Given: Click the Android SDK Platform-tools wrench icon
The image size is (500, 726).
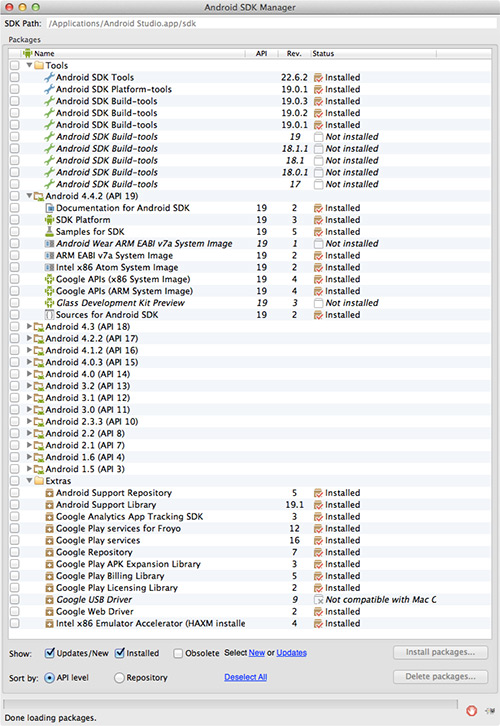Looking at the screenshot, I should click(49, 89).
